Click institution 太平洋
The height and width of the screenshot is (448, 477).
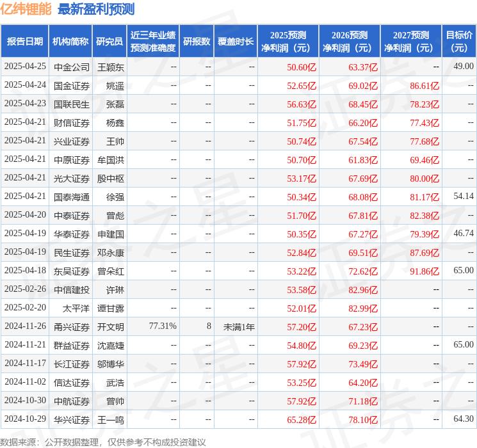point(76,308)
